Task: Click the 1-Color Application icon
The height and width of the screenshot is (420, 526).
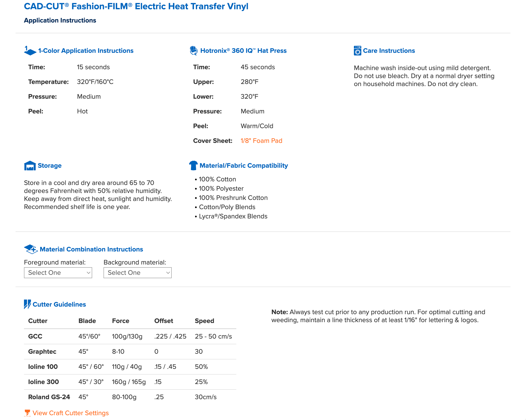Action: click(x=30, y=51)
